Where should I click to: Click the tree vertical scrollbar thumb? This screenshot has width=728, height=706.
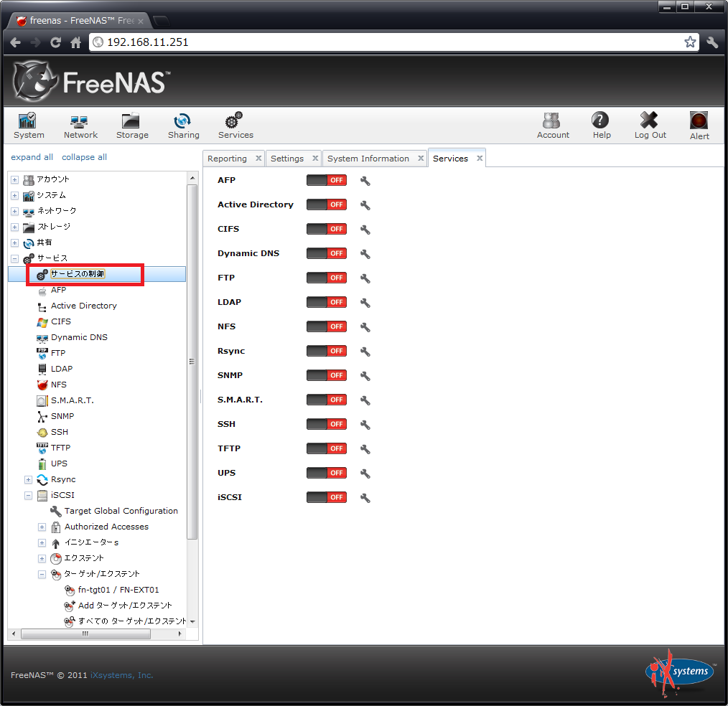(x=192, y=362)
